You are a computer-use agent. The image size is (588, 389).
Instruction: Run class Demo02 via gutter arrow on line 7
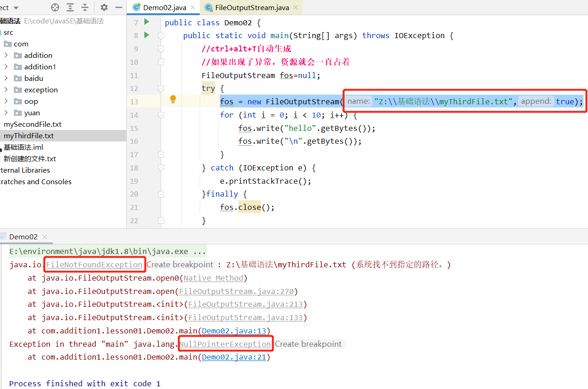click(146, 22)
